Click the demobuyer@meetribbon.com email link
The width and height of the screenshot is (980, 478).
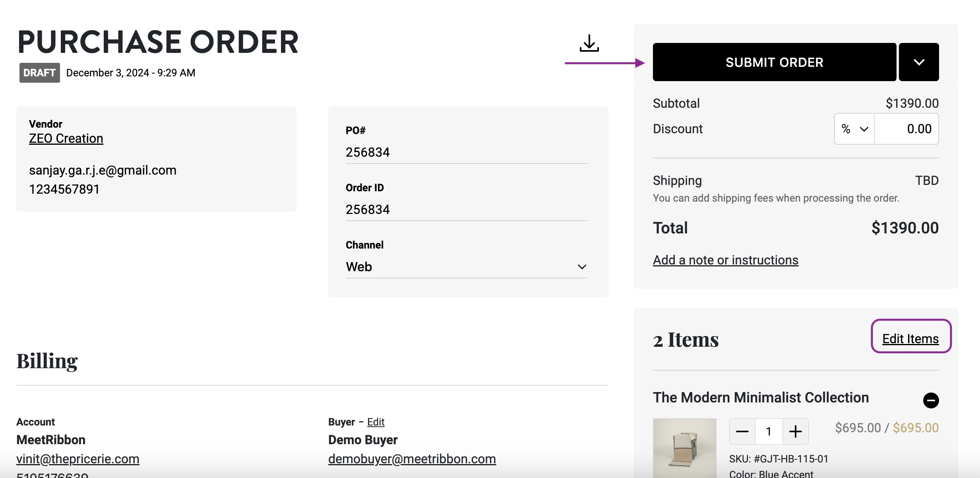pos(412,459)
